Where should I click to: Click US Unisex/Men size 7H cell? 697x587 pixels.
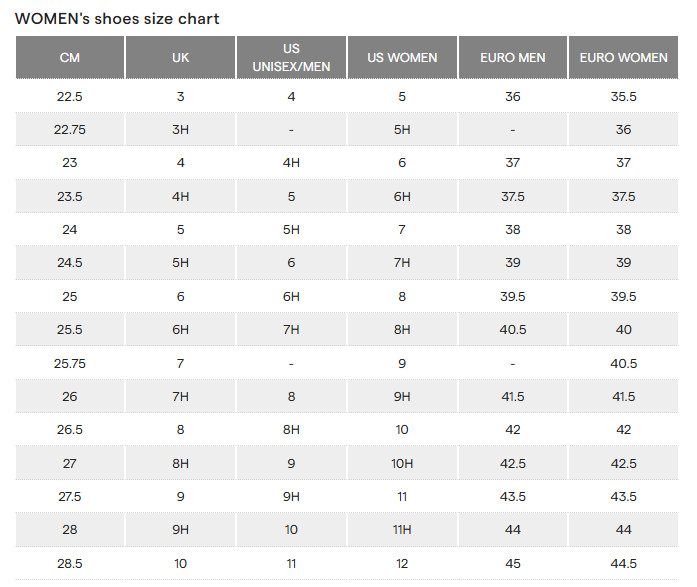(291, 329)
